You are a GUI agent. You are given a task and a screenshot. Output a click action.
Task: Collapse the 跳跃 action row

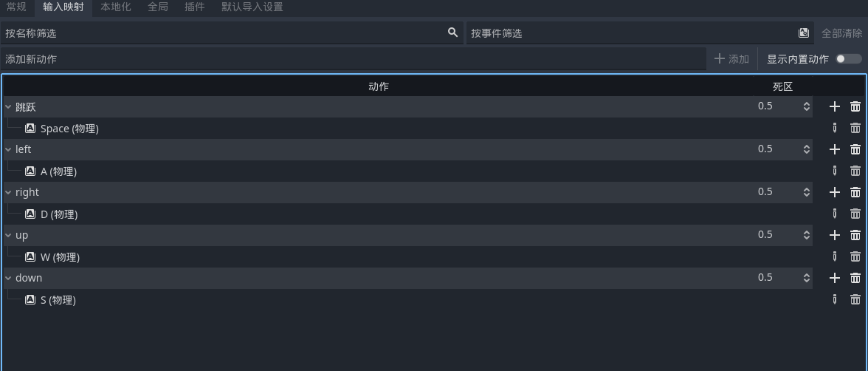(8, 106)
